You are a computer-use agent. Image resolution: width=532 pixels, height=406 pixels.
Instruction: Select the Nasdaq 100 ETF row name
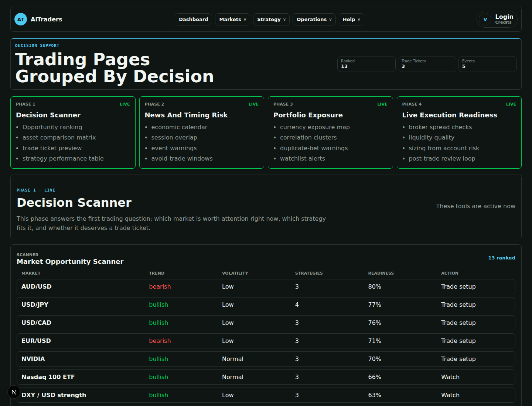pos(48,377)
